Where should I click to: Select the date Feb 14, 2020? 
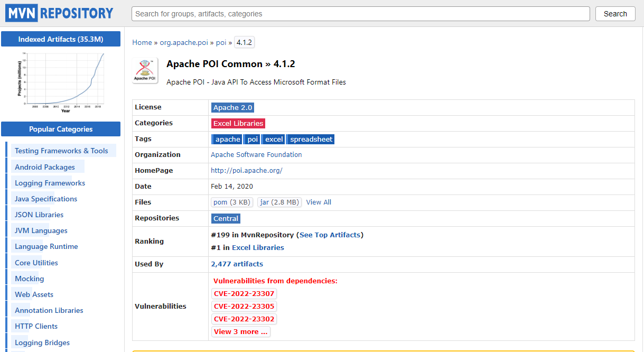(x=232, y=186)
